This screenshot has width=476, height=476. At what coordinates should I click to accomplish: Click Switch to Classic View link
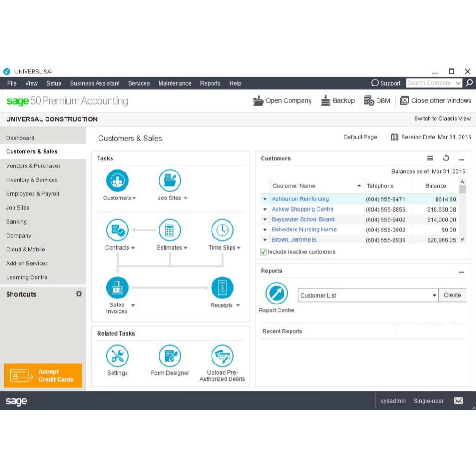click(x=442, y=119)
